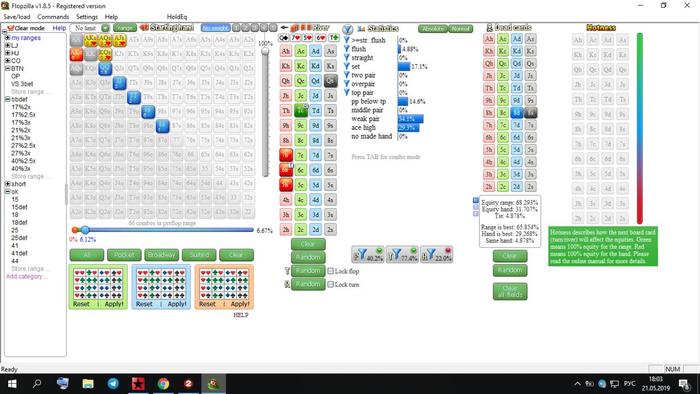Click the Pocket button
This screenshot has width=700, height=394.
[x=124, y=255]
